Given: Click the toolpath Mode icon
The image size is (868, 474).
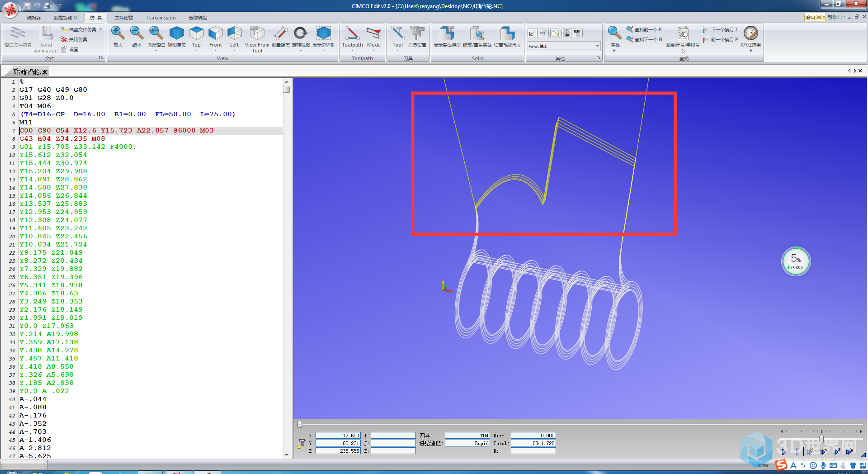Looking at the screenshot, I should (x=373, y=33).
